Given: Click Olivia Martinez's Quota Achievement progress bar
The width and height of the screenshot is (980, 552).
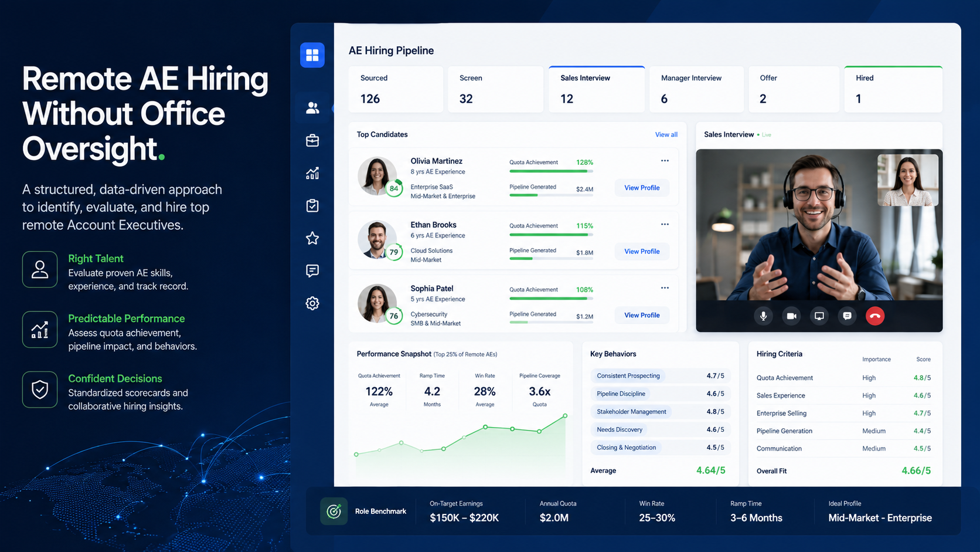Looking at the screenshot, I should pos(551,171).
